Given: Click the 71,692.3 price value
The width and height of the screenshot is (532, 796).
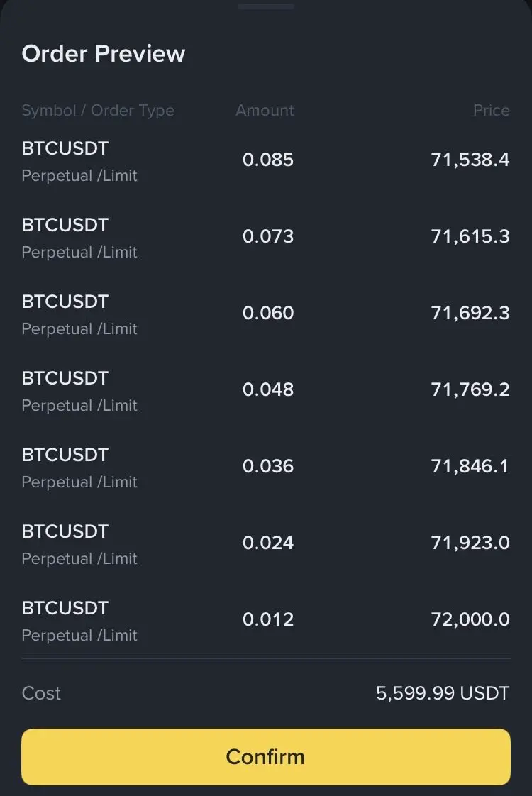Looking at the screenshot, I should coord(470,313).
